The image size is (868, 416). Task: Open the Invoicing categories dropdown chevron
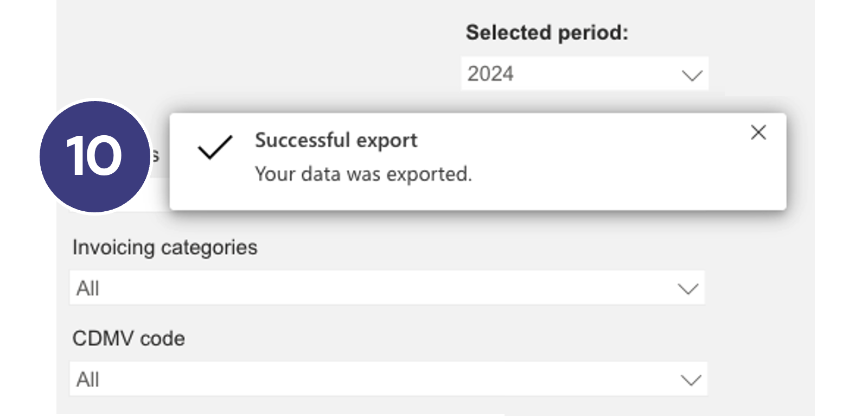pyautogui.click(x=688, y=288)
